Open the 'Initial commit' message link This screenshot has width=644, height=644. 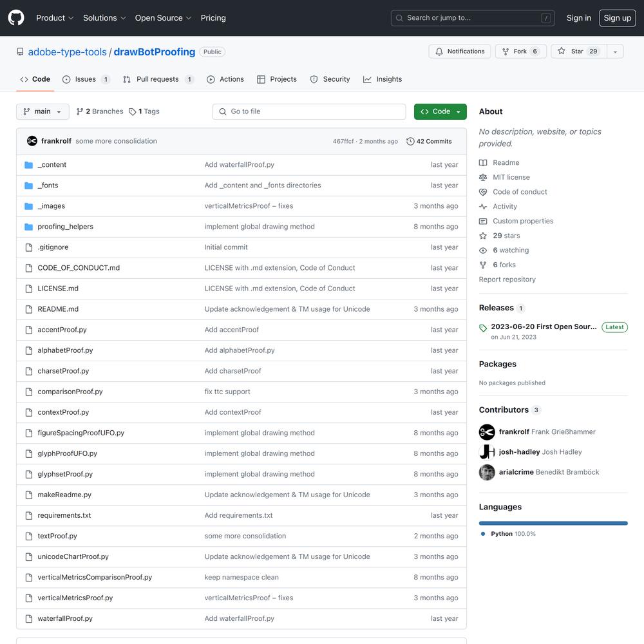(226, 247)
